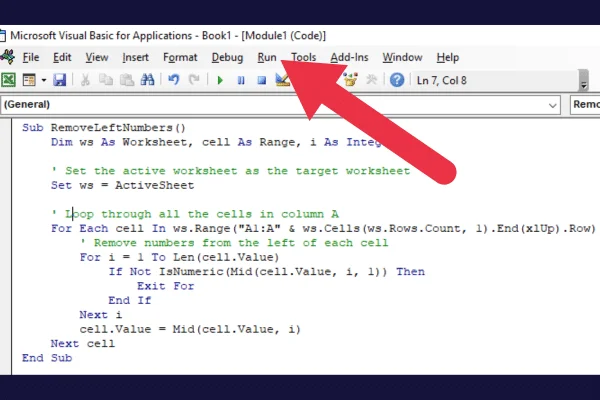Click the VBA application icon beside File
The image size is (600, 400).
coord(8,57)
